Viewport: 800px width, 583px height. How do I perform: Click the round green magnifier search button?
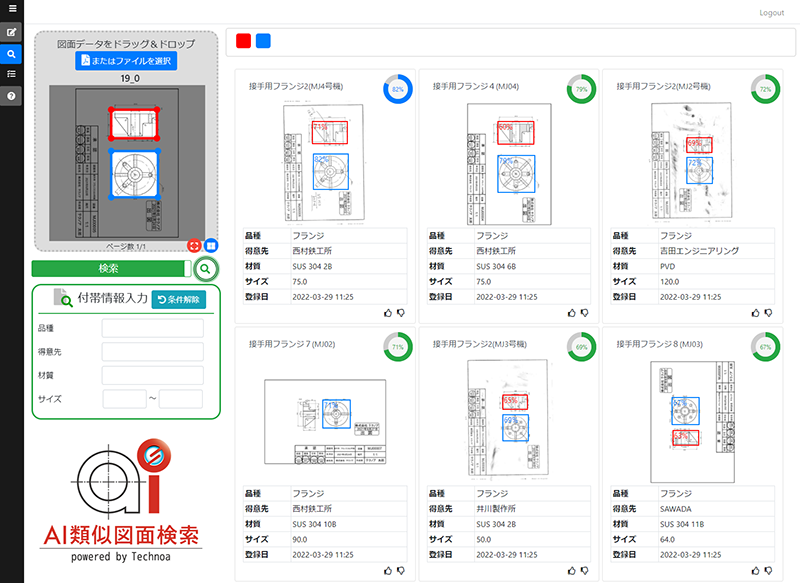click(x=206, y=269)
